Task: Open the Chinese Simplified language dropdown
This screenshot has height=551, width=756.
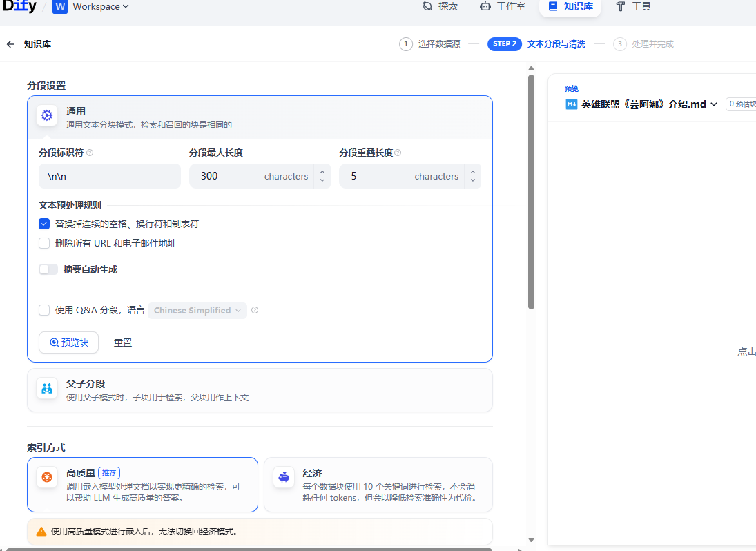Action: pyautogui.click(x=197, y=311)
